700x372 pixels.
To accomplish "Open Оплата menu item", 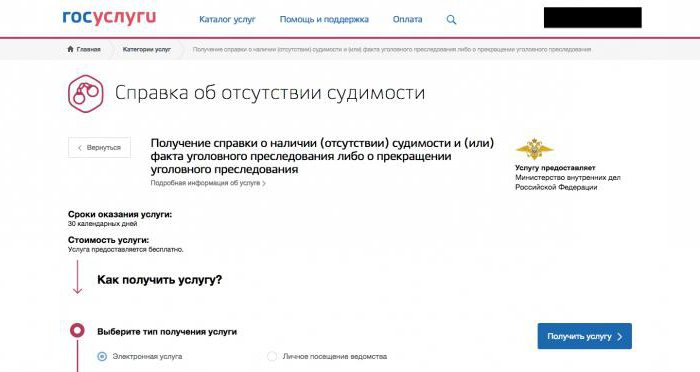I will (x=407, y=19).
